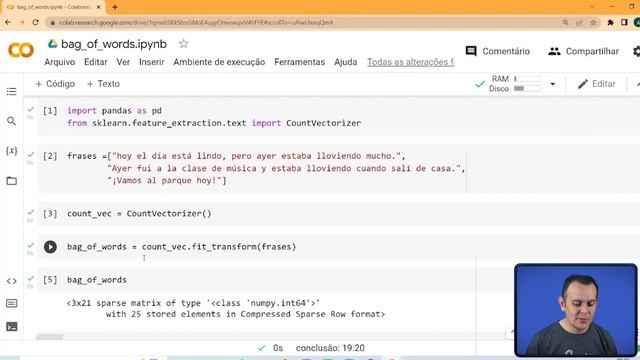Click the Todas as alterações link
Viewport: 640px width, 360px height.
[411, 62]
